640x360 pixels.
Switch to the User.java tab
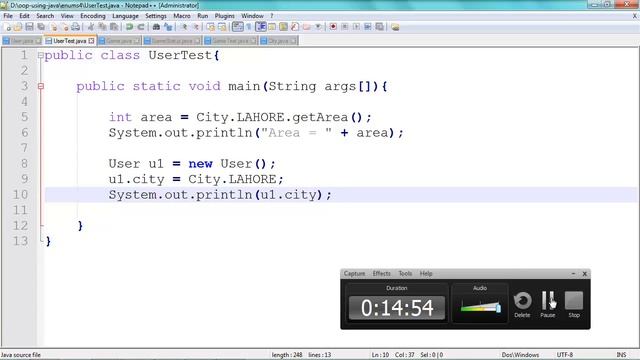click(x=22, y=41)
